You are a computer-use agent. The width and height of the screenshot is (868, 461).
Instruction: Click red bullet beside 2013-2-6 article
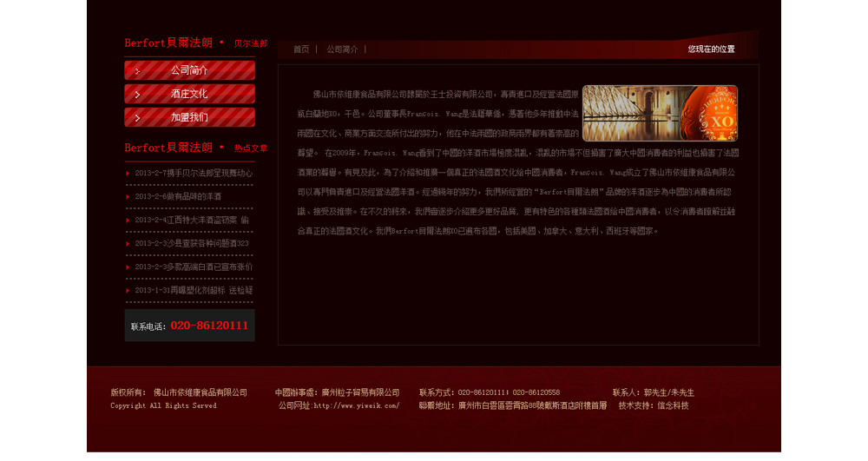coord(128,197)
